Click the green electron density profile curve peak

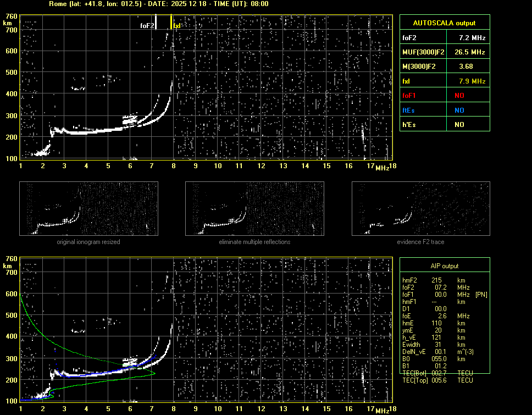pos(154,374)
